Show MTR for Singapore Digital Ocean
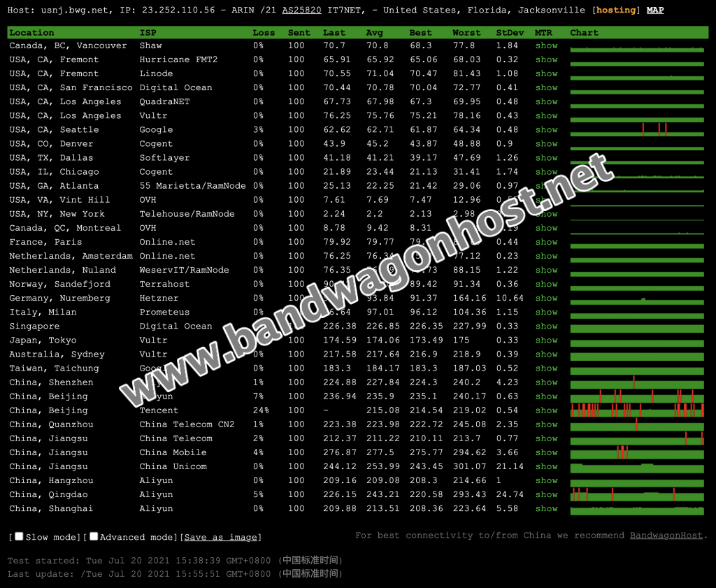Image resolution: width=716 pixels, height=588 pixels. (x=547, y=327)
